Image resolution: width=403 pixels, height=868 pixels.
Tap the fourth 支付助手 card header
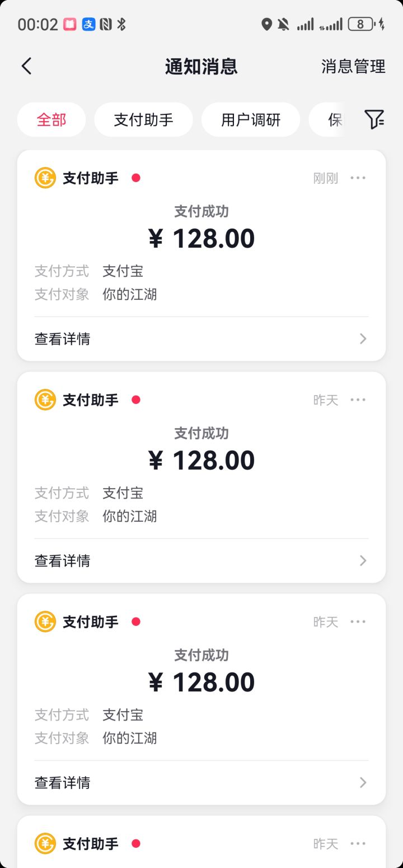click(91, 844)
